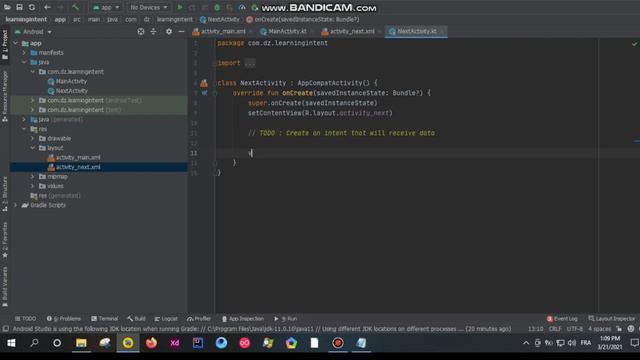
Task: Open the Structure side tab
Action: pos(5,194)
